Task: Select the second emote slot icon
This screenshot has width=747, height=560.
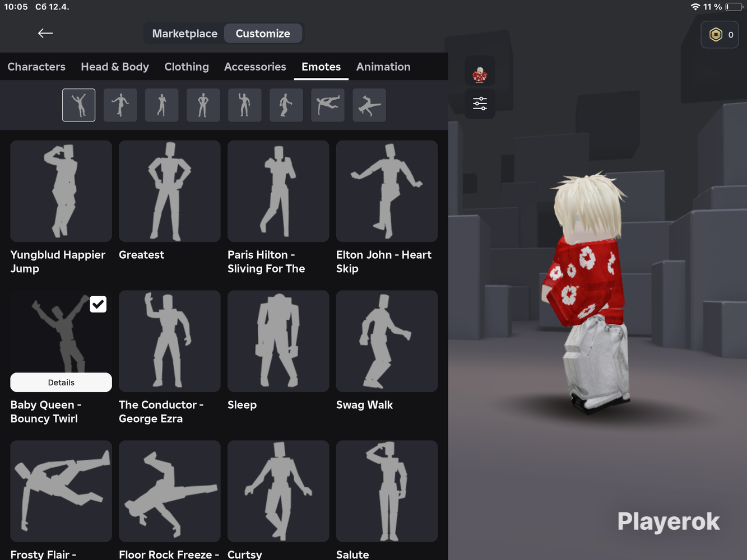Action: point(120,105)
